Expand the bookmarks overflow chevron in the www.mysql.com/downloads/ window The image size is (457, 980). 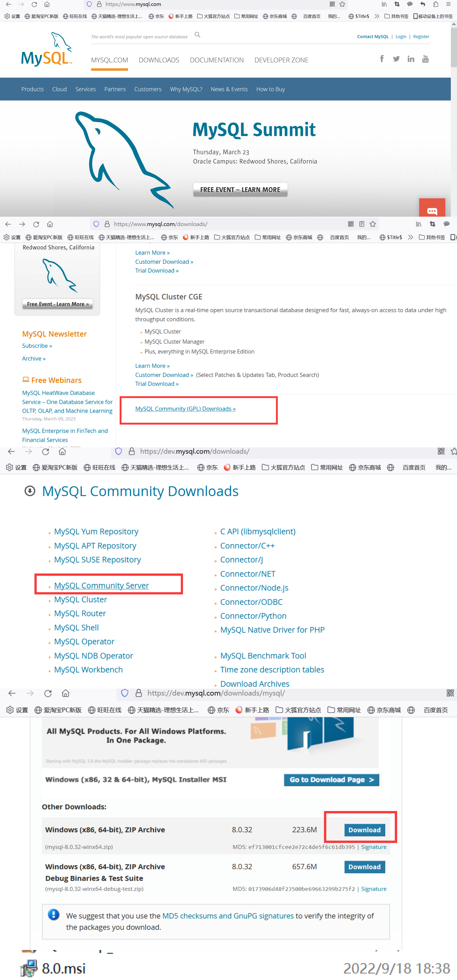(x=410, y=237)
